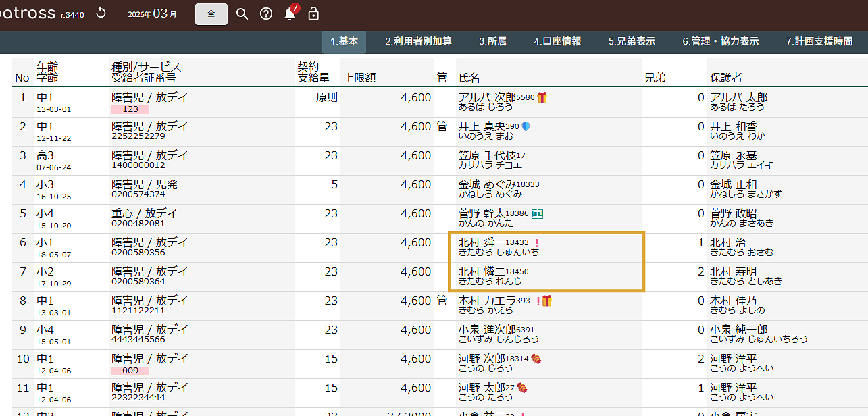Click the candy icon next to 河野 次郎

[536, 359]
